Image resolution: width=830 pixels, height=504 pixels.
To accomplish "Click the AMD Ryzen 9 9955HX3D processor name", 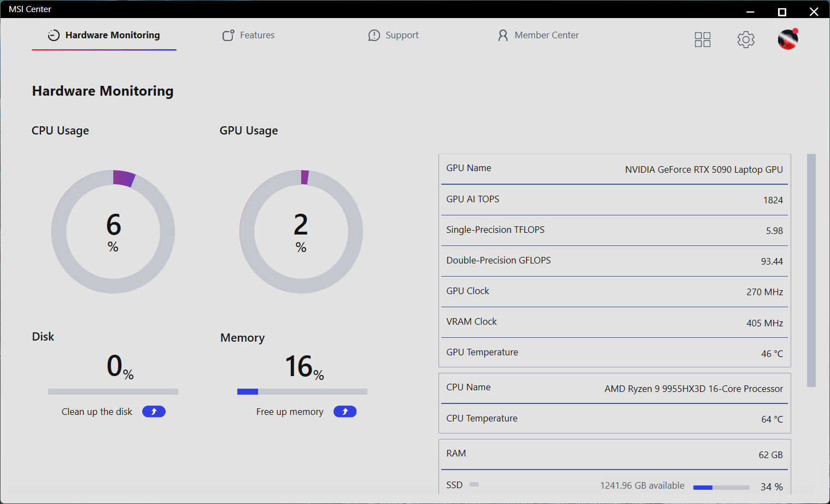I will coord(694,389).
